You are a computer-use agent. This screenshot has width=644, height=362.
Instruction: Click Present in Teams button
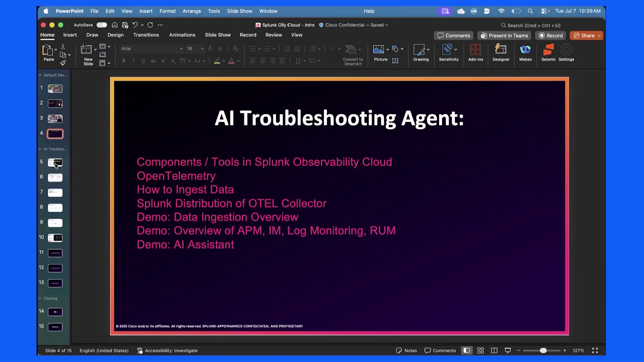point(504,36)
